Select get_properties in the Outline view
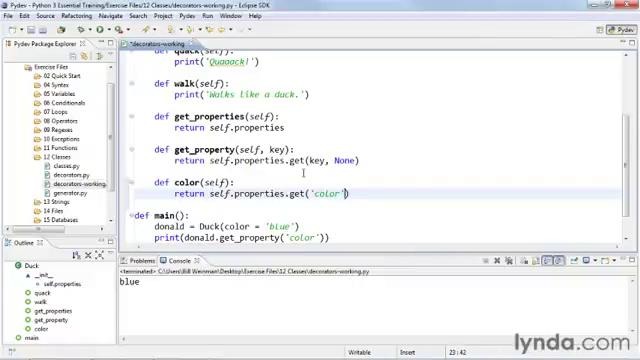This screenshot has width=640, height=360. (x=53, y=311)
